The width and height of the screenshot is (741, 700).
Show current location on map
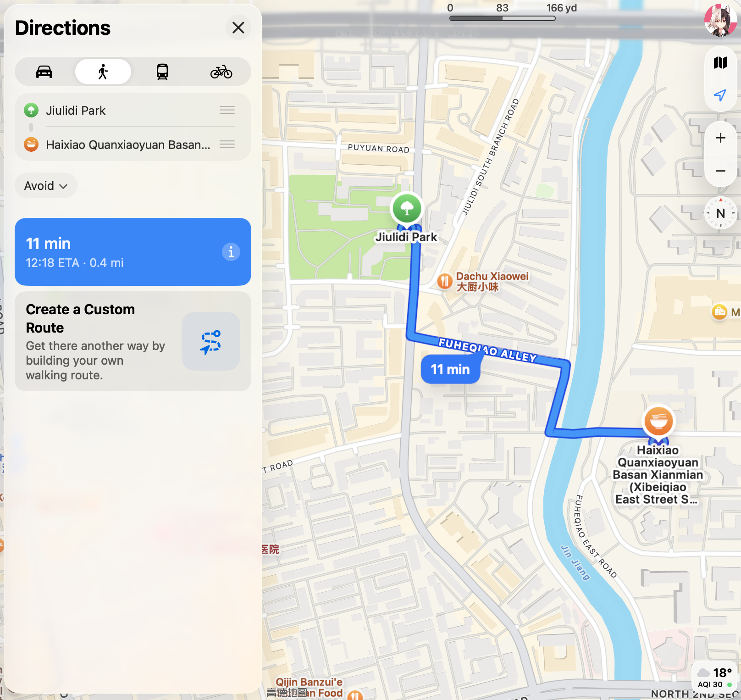click(x=720, y=95)
